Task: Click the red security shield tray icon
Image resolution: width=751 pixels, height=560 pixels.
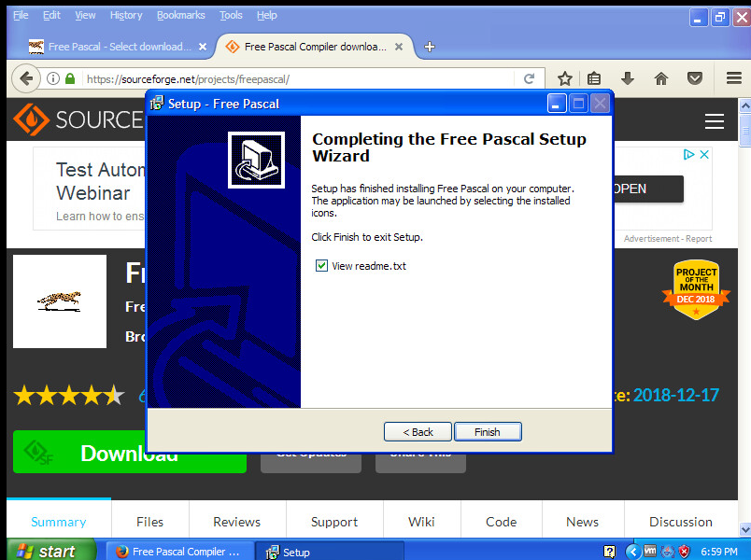Action: point(685,552)
